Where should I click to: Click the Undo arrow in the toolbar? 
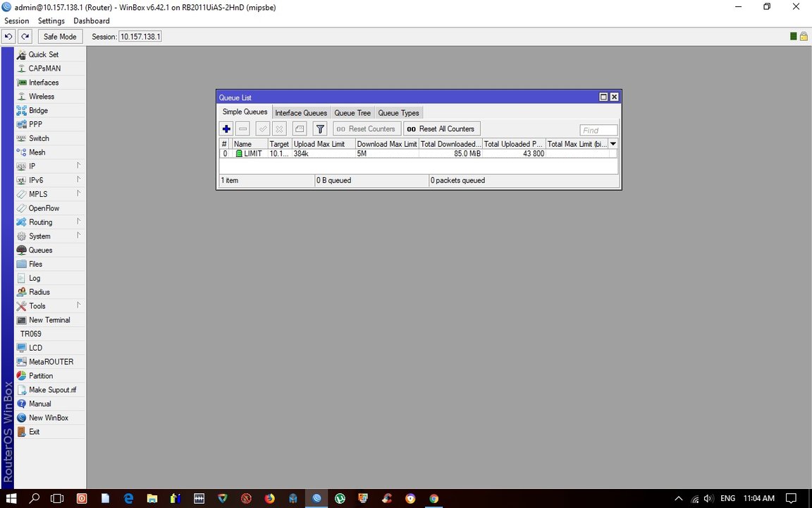8,37
